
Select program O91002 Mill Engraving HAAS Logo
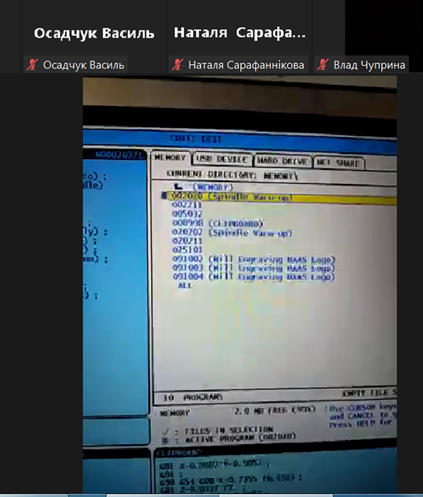click(x=253, y=259)
